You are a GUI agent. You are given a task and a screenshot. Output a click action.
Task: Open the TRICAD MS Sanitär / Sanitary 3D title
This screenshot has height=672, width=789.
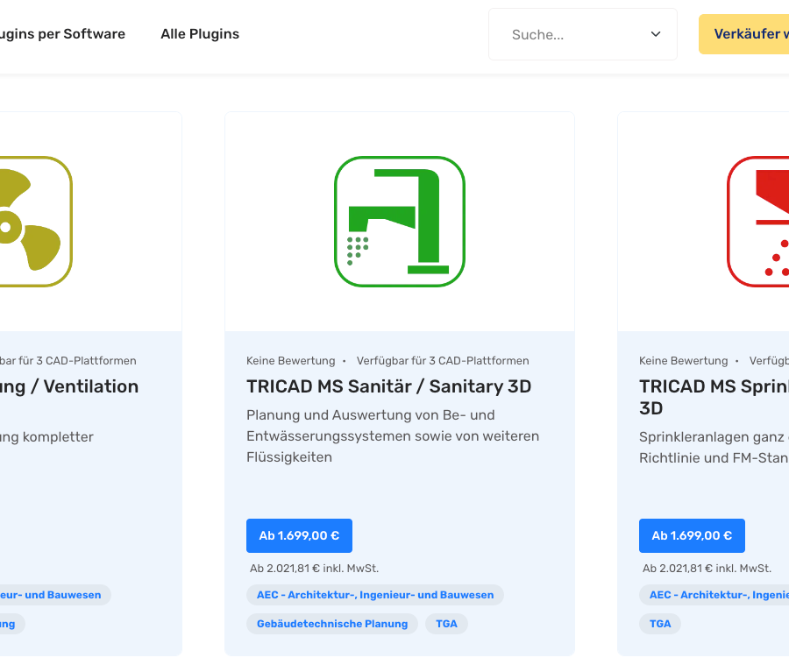(x=388, y=386)
